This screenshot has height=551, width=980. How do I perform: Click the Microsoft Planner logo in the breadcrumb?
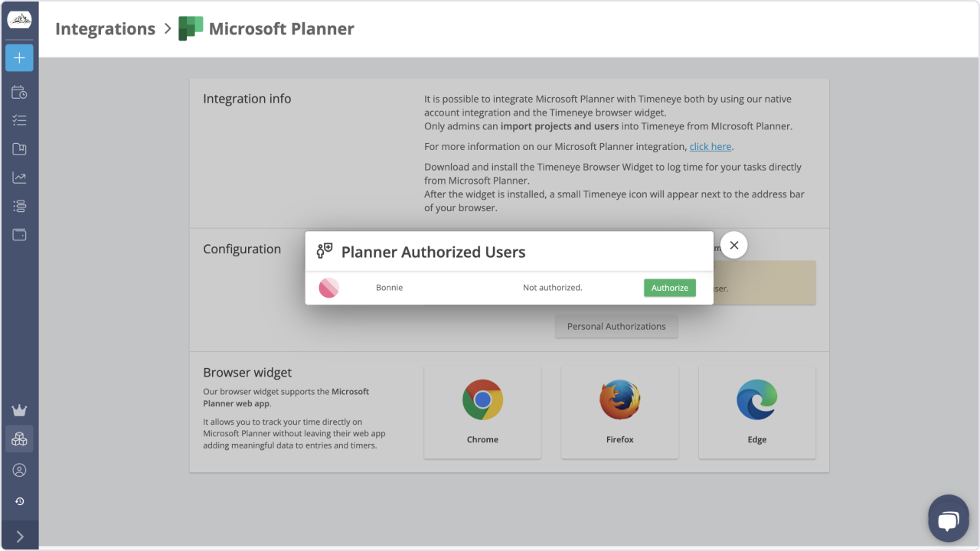(189, 28)
